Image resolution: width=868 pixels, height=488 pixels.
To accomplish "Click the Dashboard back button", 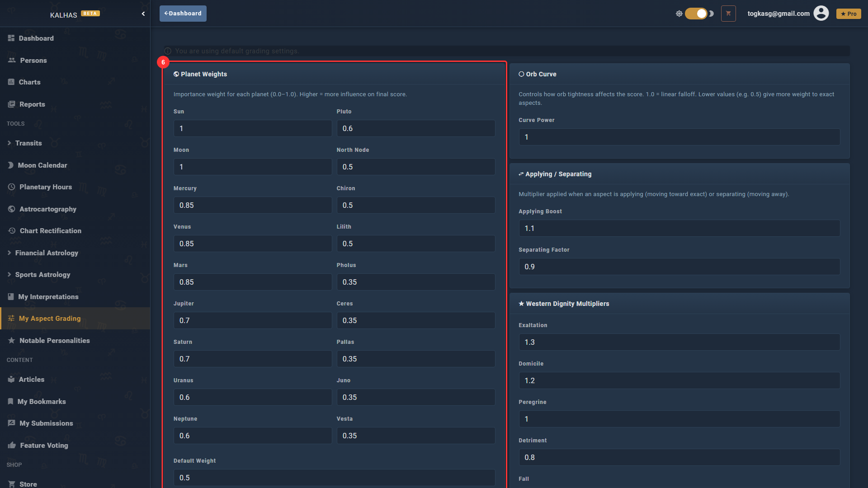I will click(x=183, y=14).
